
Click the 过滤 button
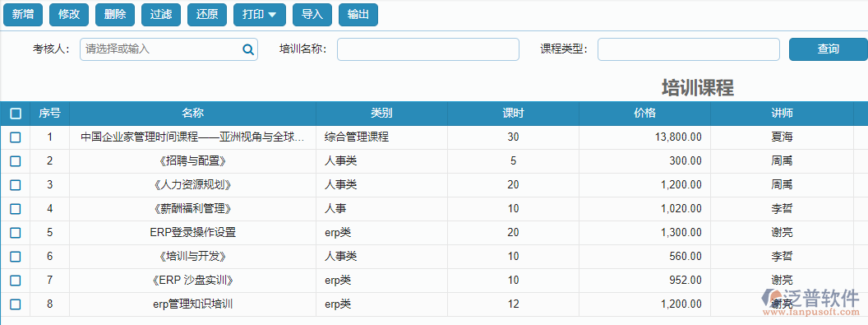coord(161,15)
